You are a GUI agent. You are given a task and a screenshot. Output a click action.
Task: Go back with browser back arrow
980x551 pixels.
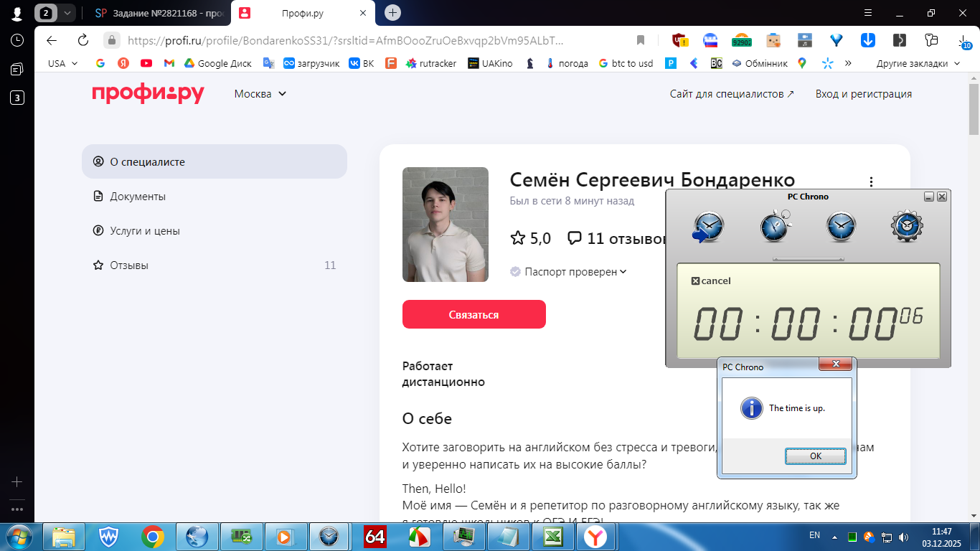point(52,40)
